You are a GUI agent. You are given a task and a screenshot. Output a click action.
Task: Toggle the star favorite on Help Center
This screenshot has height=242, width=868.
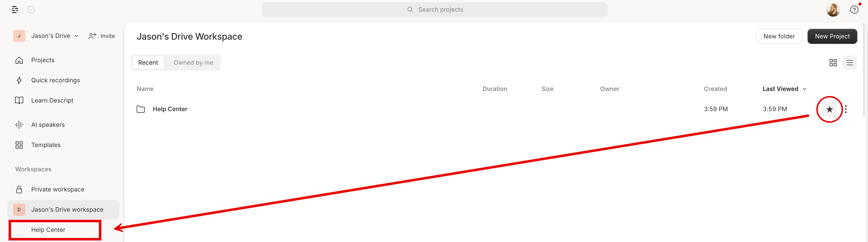pos(830,109)
